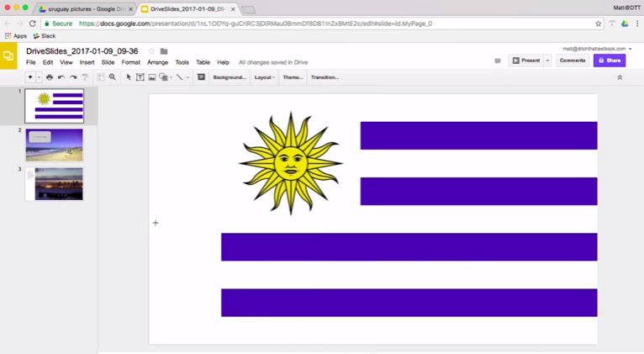644x354 pixels.
Task: Open the Slide menu
Action: [x=108, y=62]
